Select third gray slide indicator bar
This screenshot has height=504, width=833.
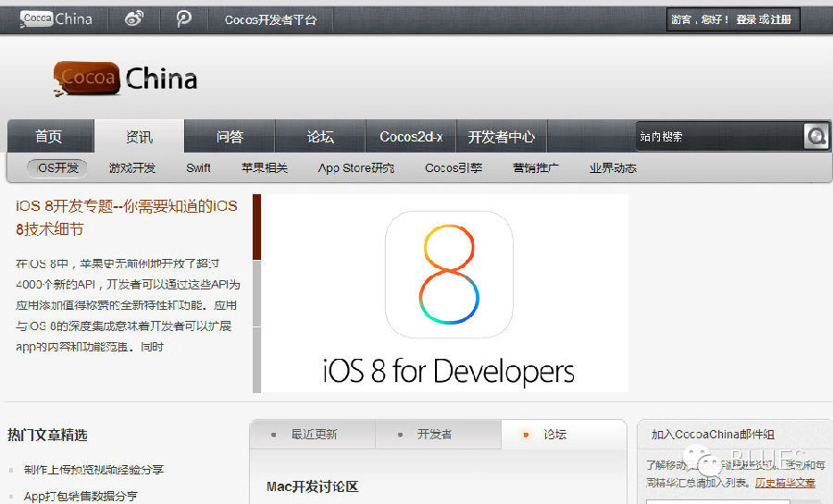(256, 360)
